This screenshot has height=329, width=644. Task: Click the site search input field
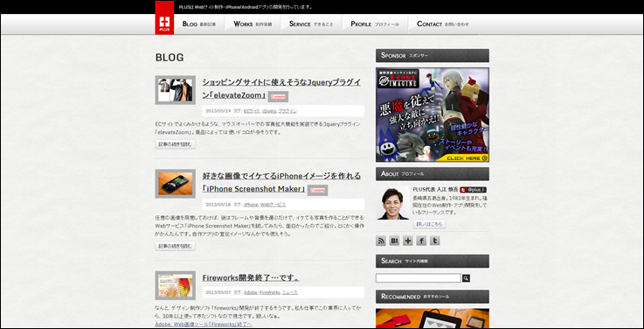(418, 278)
